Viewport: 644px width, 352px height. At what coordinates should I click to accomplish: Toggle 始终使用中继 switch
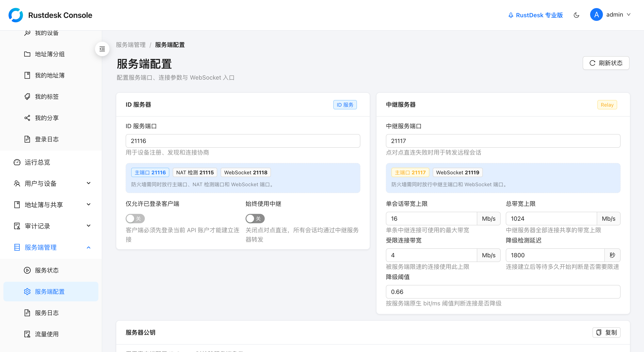coord(255,219)
